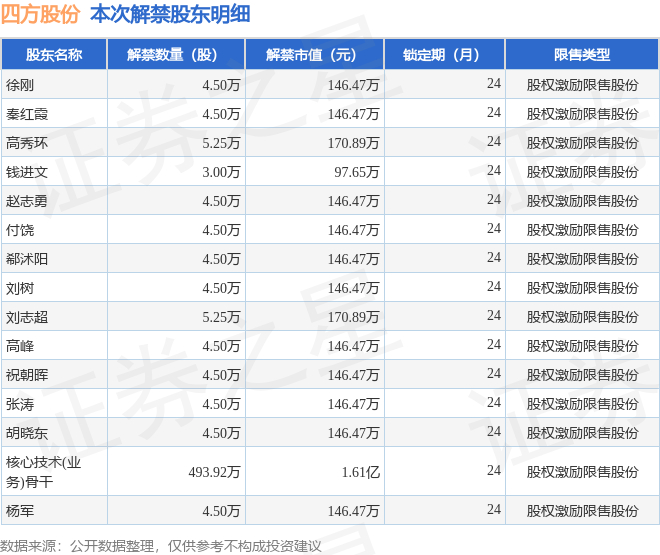Screen dimensions: 660x555
Task: Click 146.47万 value in 胡晓东 row
Action: (x=354, y=433)
